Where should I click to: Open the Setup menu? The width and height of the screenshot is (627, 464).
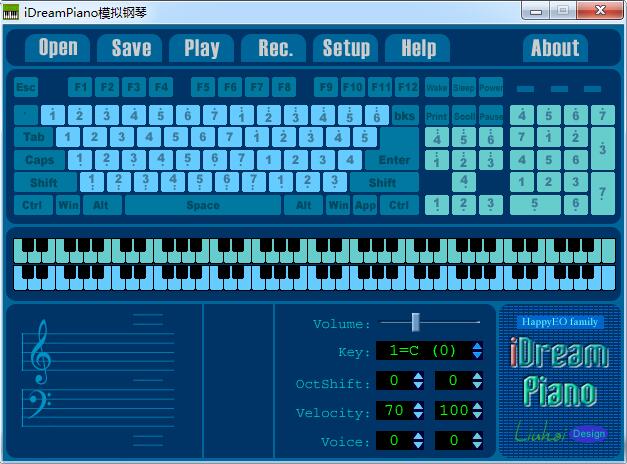tap(345, 48)
